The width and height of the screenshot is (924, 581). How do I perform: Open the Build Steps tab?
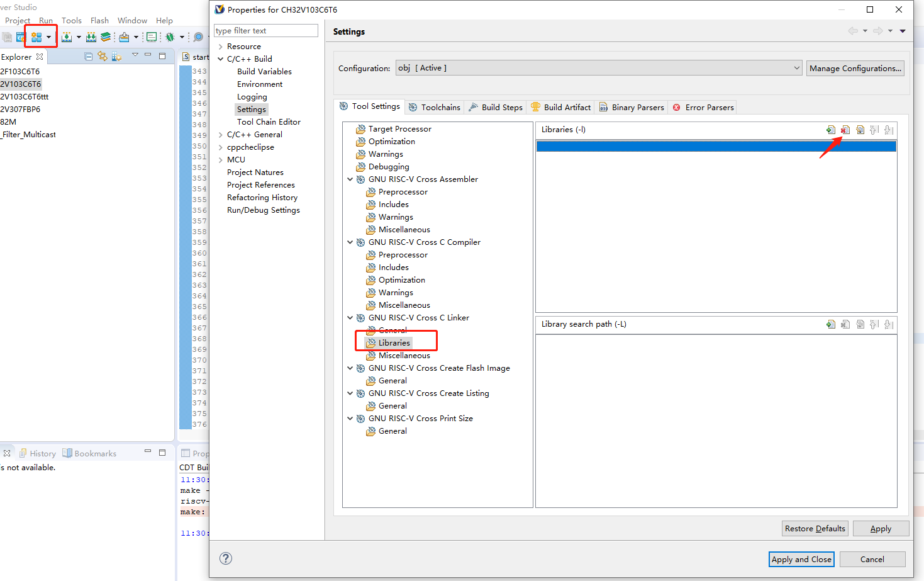click(x=496, y=108)
